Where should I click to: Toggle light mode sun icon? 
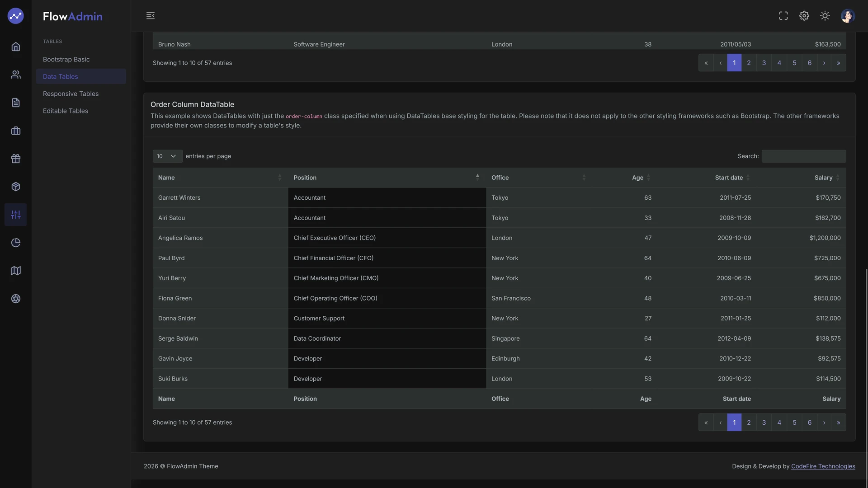tap(825, 16)
